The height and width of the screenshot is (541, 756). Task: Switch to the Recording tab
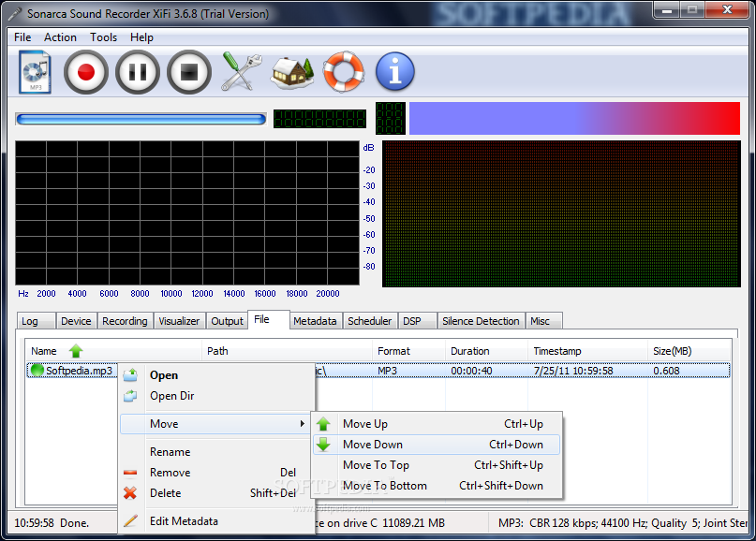click(x=125, y=321)
